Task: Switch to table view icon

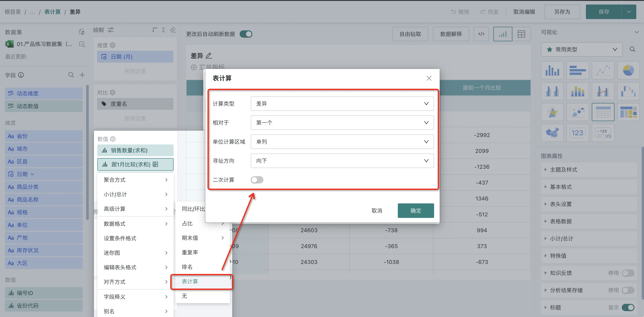Action: click(521, 34)
